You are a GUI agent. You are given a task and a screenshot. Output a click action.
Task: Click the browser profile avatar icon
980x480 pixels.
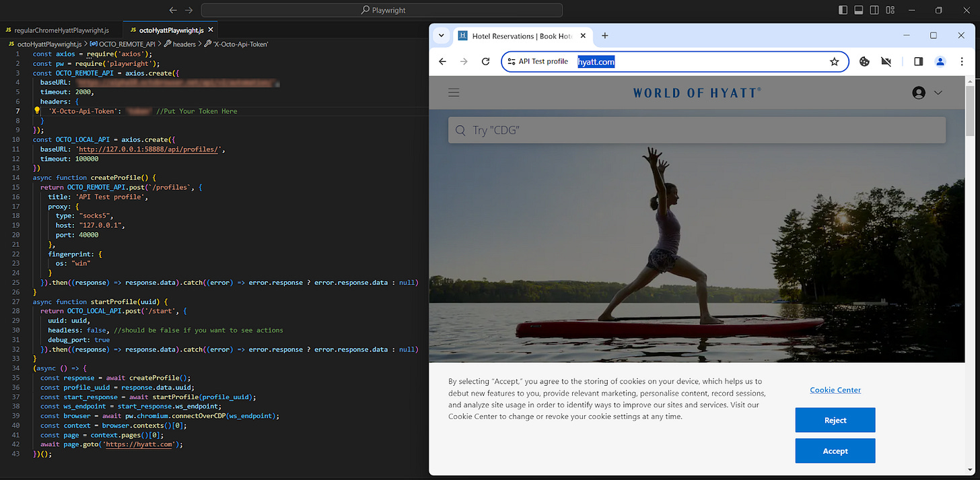pyautogui.click(x=940, y=62)
